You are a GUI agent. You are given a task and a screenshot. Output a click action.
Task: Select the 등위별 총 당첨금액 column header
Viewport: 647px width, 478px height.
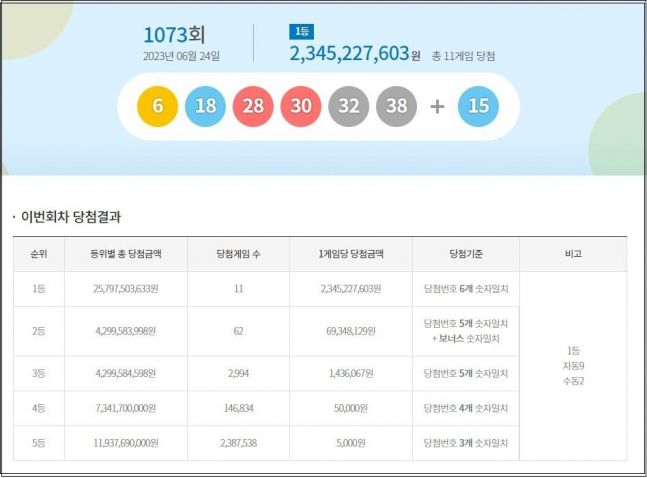point(125,254)
